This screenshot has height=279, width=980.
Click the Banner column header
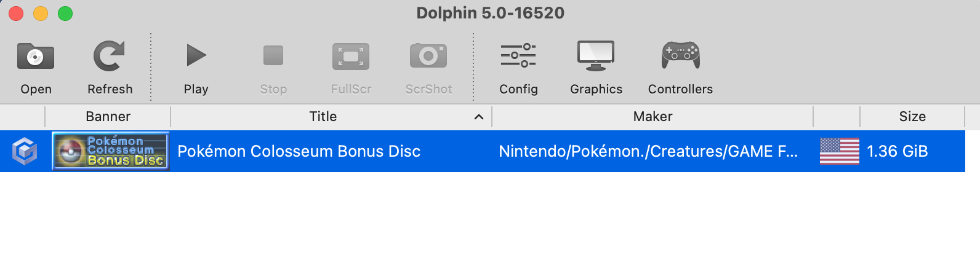pyautogui.click(x=108, y=116)
